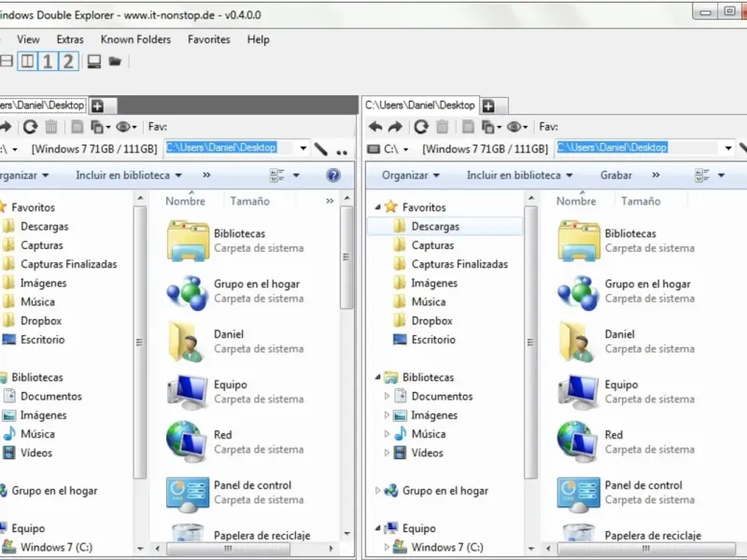747x560 pixels.
Task: Click the grayed page icon in right pane toolbar
Action: point(468,127)
